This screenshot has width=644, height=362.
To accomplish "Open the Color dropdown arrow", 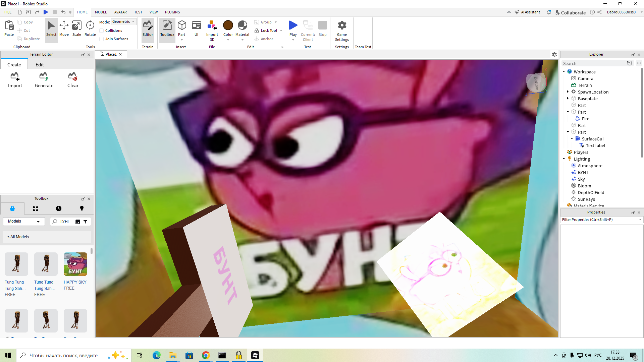I will 228,40.
